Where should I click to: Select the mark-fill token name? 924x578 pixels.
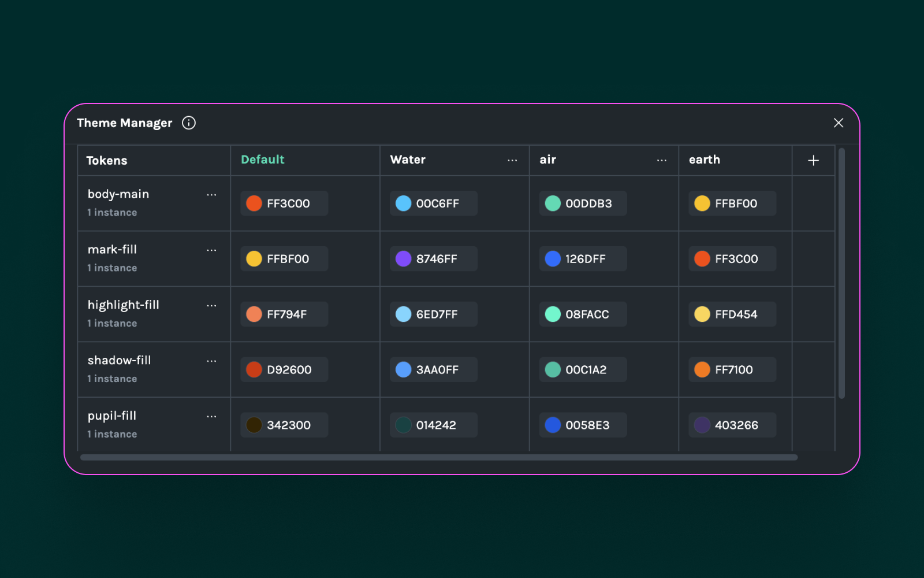(112, 250)
